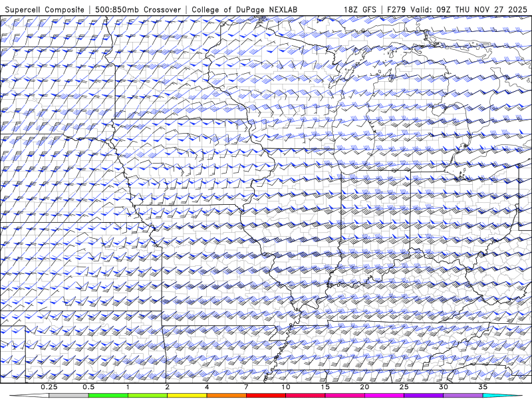The image size is (532, 399).
Task: Click the green 0.5–1 color bar segment
Action: click(x=108, y=396)
